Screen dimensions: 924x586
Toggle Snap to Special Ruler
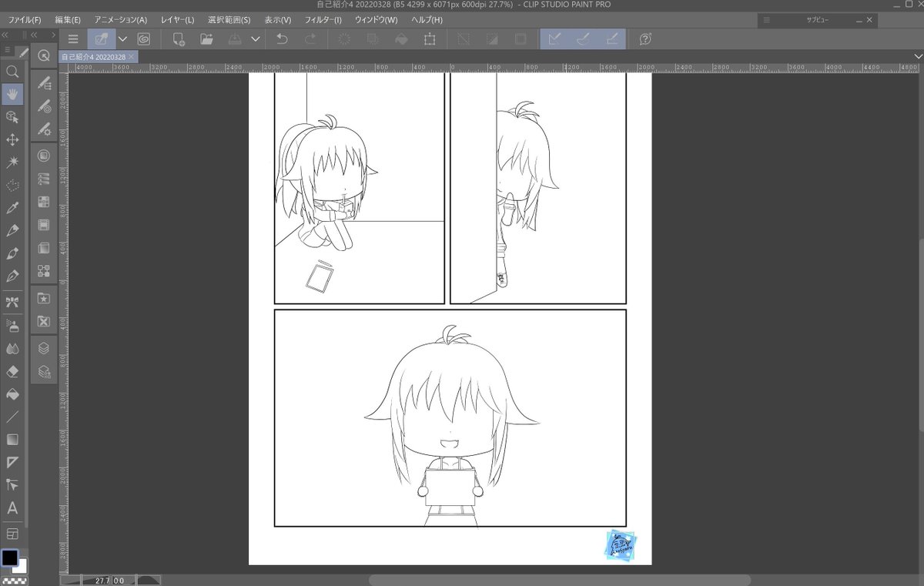tap(583, 39)
